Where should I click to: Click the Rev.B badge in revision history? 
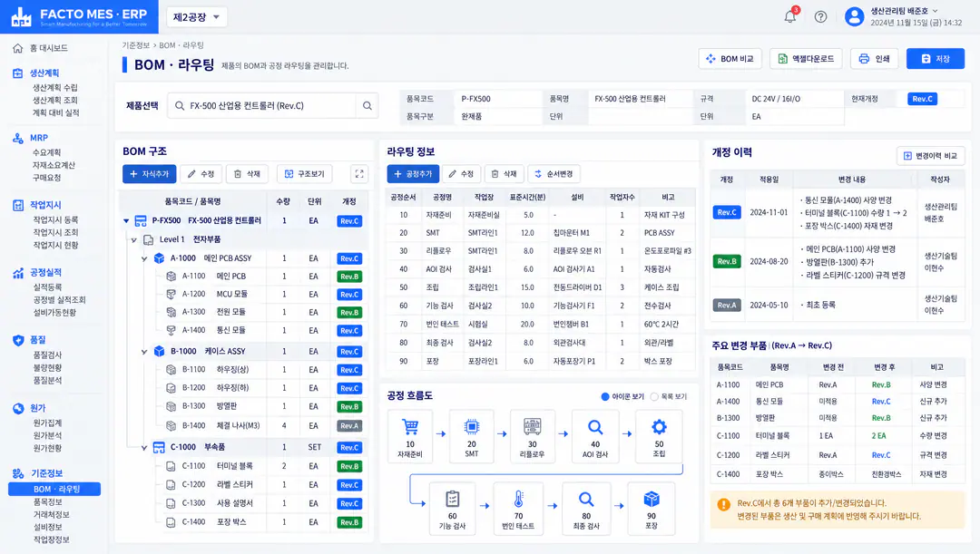pyautogui.click(x=727, y=261)
